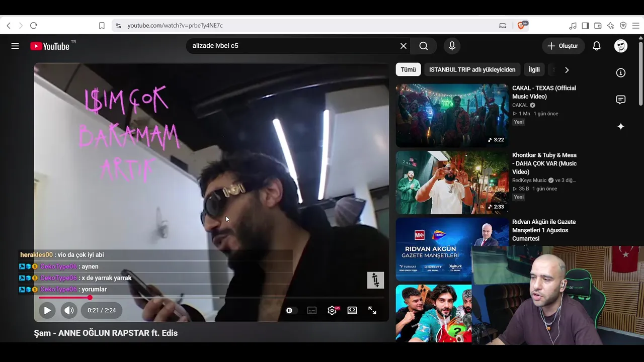Image resolution: width=644 pixels, height=362 pixels.
Task: Switch to theater mode
Action: pyautogui.click(x=352, y=311)
